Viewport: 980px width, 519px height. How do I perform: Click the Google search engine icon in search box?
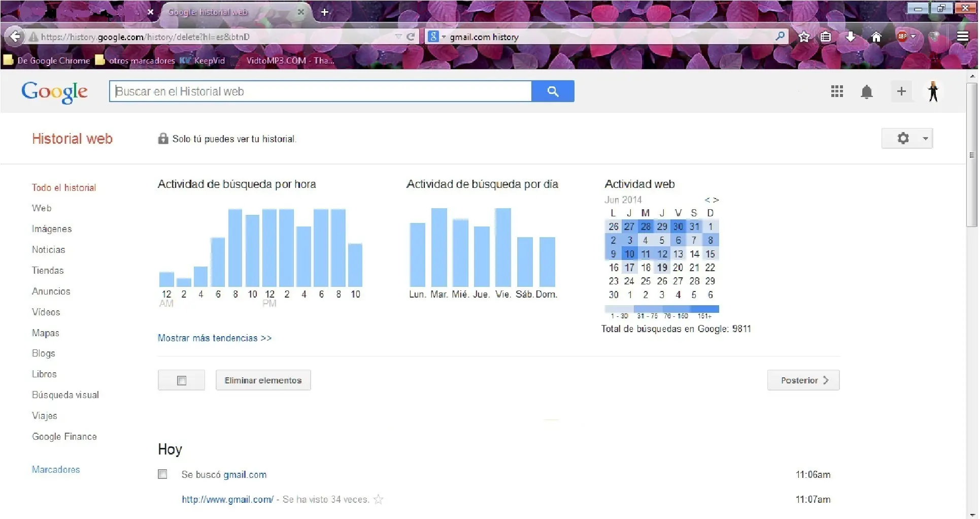[x=433, y=37]
